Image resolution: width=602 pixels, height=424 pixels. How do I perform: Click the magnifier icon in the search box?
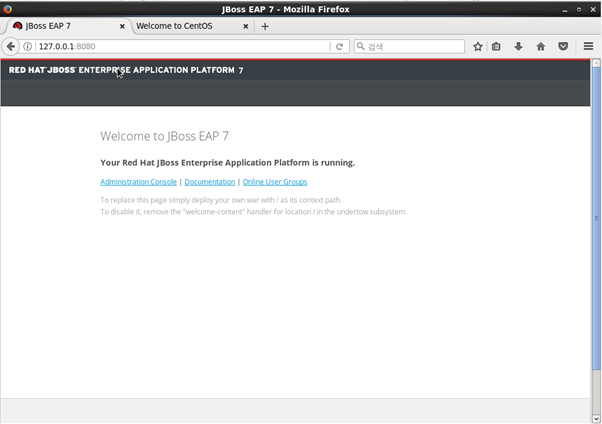pos(361,46)
